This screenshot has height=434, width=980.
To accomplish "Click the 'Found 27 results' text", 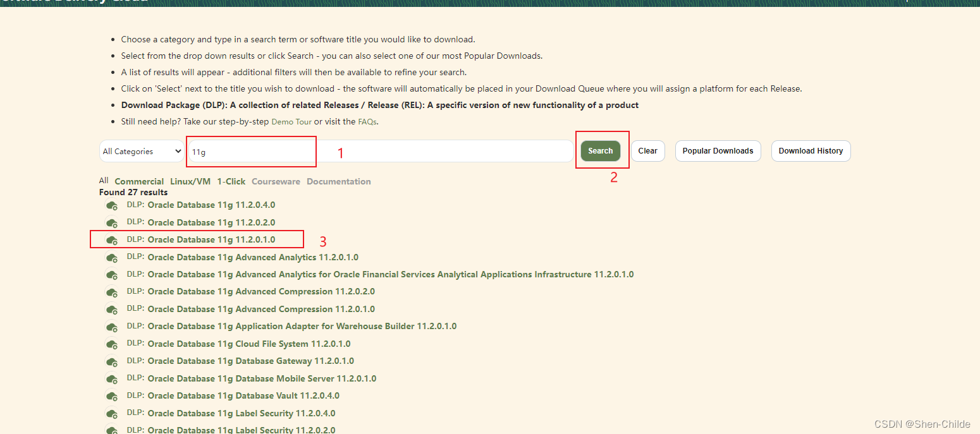I will pos(133,192).
